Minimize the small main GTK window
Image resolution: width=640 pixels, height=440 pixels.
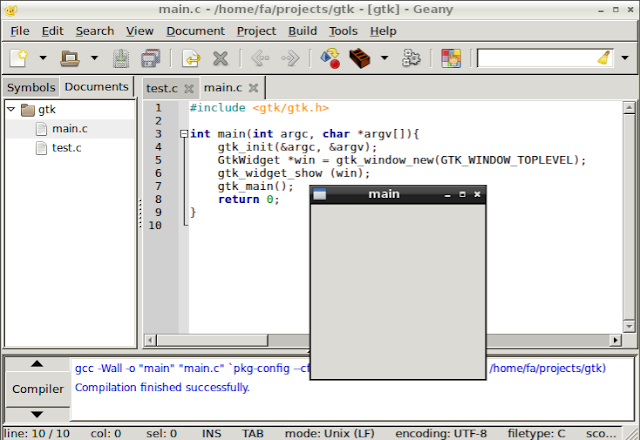click(x=447, y=195)
